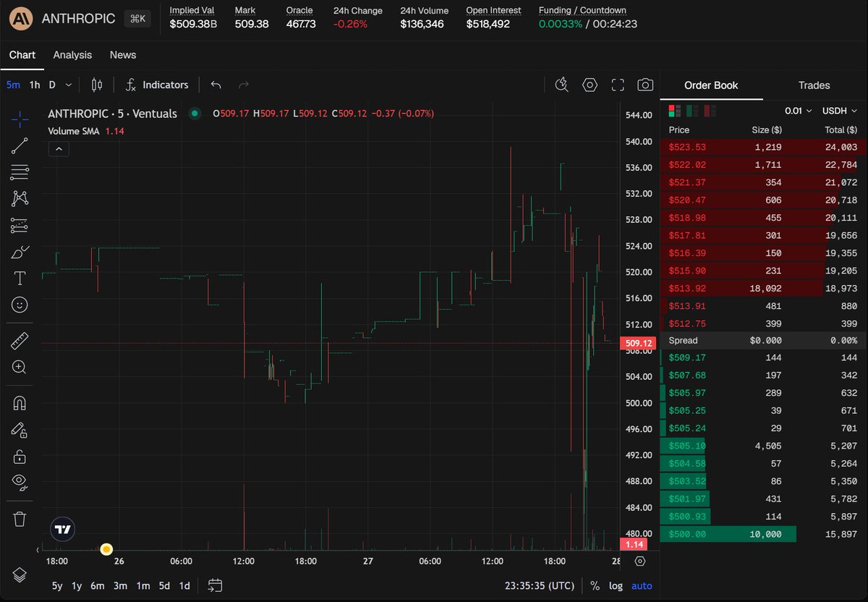This screenshot has height=602, width=868.
Task: Switch to the Chart tab
Action: [x=22, y=55]
